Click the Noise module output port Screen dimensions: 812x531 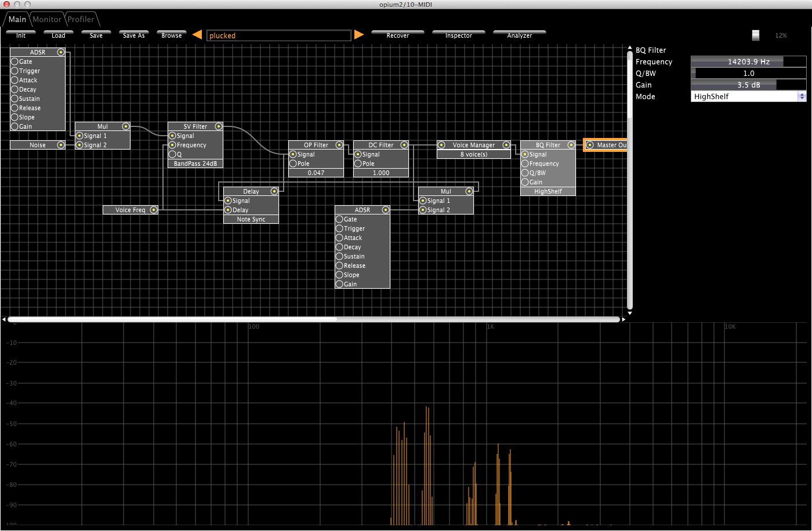tap(60, 145)
